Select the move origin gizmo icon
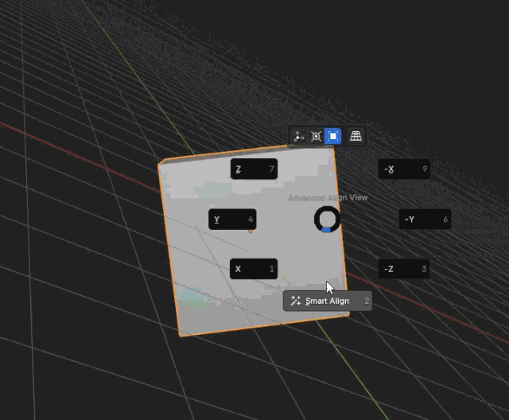This screenshot has width=509, height=420. tap(299, 136)
